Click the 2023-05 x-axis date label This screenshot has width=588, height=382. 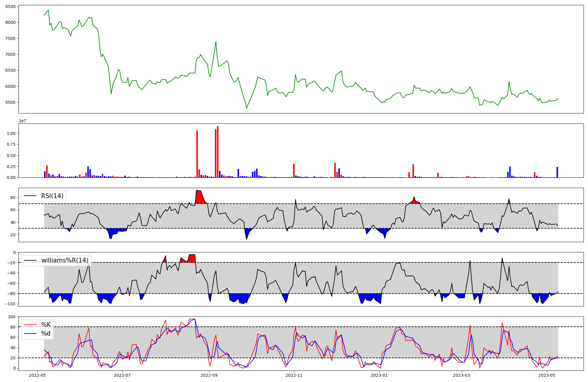(547, 375)
